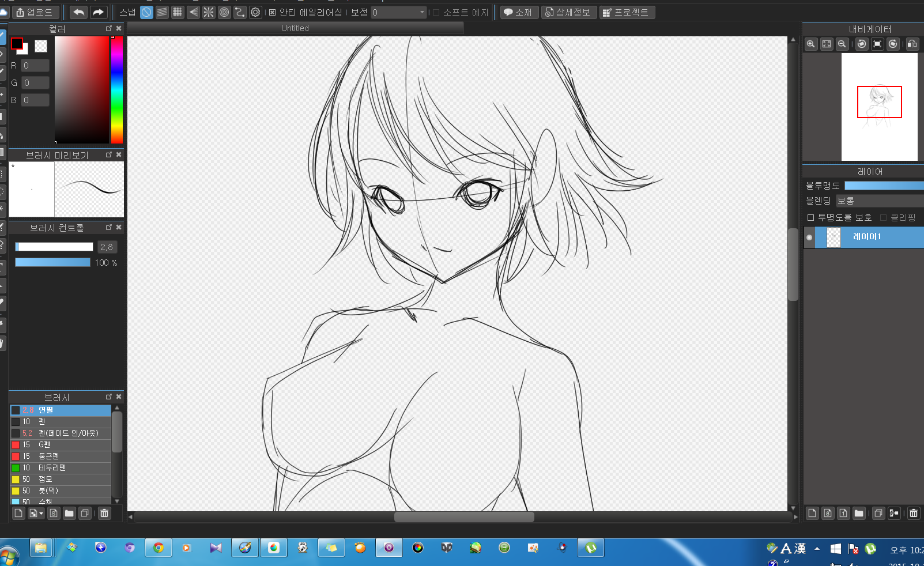Undock the 브러시 미리보기 panel
Image resolution: width=924 pixels, height=566 pixels.
108,154
